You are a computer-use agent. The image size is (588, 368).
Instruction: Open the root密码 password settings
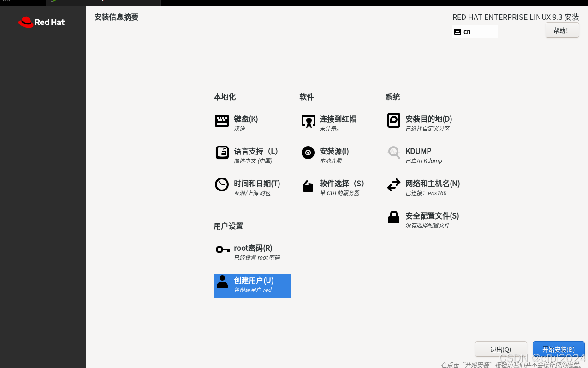pyautogui.click(x=253, y=248)
